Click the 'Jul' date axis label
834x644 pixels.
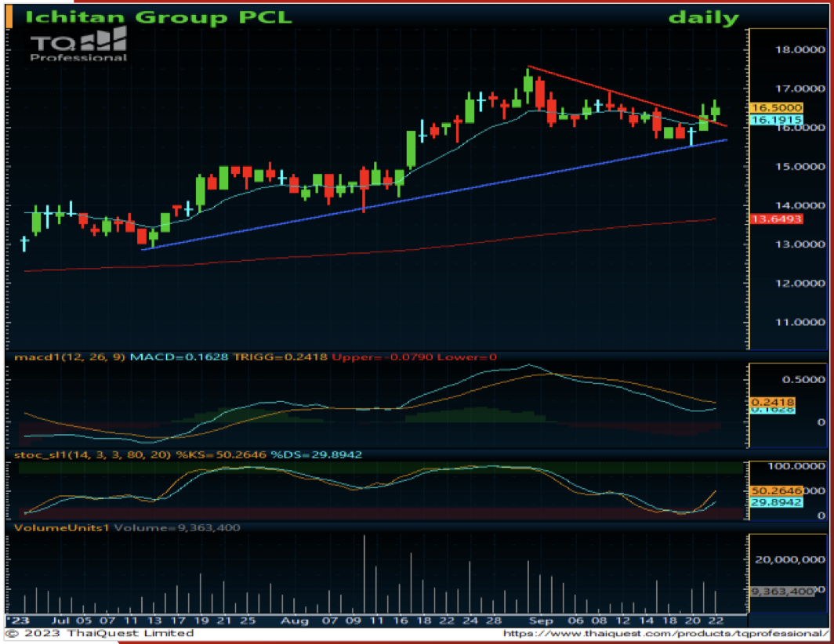(x=61, y=620)
